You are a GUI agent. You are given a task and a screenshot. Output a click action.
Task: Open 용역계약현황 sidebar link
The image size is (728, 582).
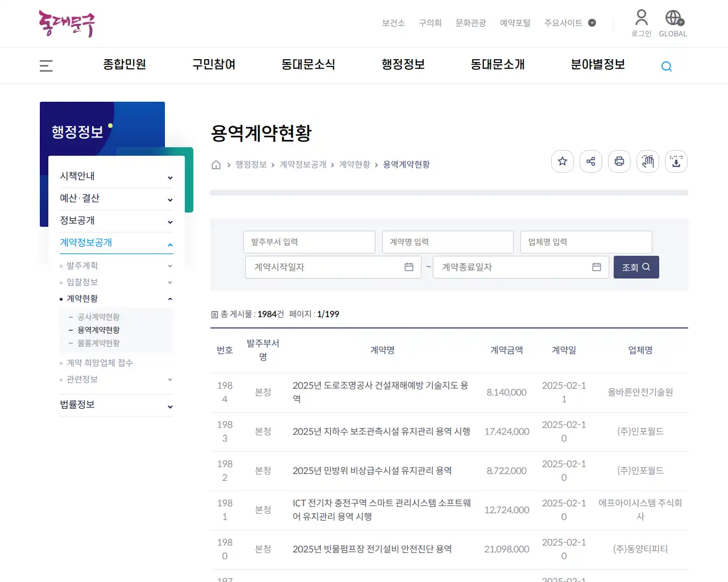coord(98,330)
